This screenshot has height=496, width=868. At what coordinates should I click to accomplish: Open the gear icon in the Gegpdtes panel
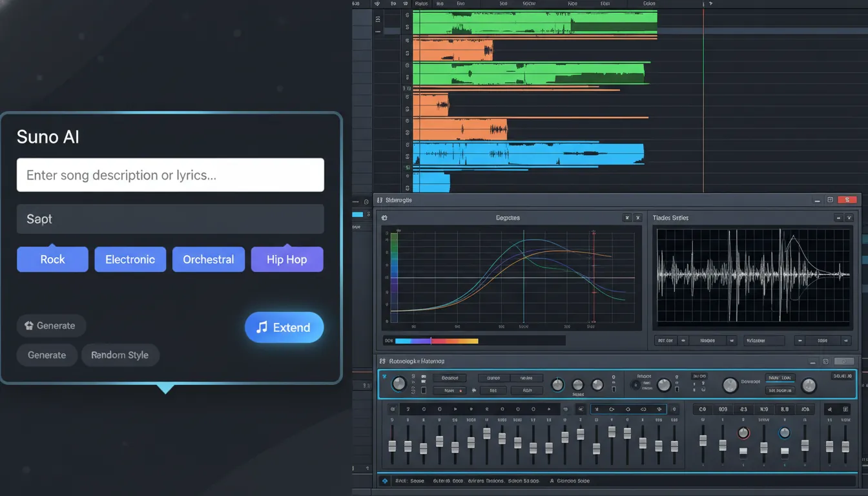pos(384,218)
